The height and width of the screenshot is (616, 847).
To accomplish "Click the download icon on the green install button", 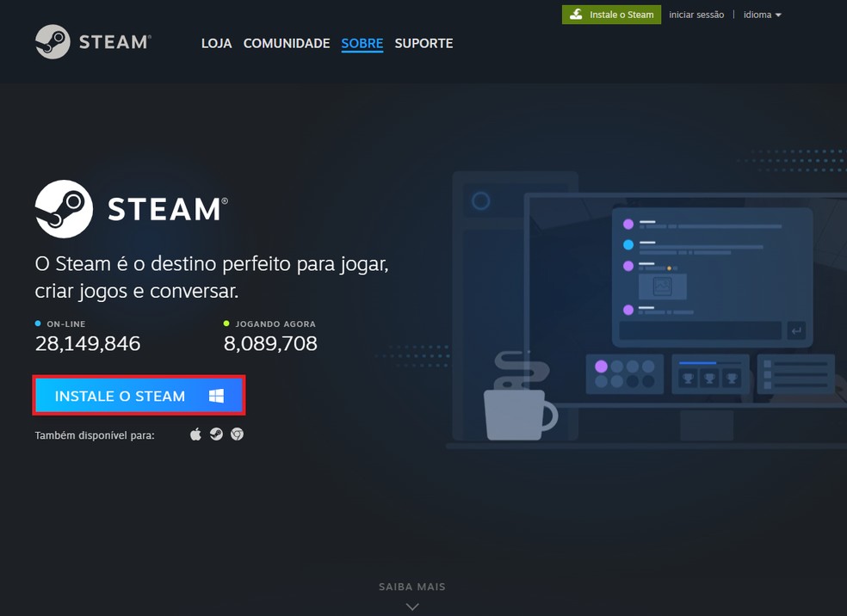I will tap(574, 14).
